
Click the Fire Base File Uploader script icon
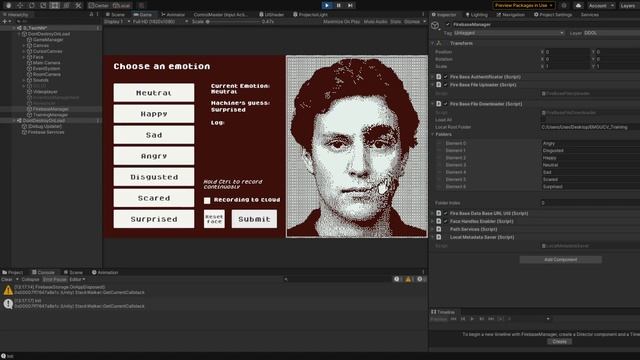439,85
